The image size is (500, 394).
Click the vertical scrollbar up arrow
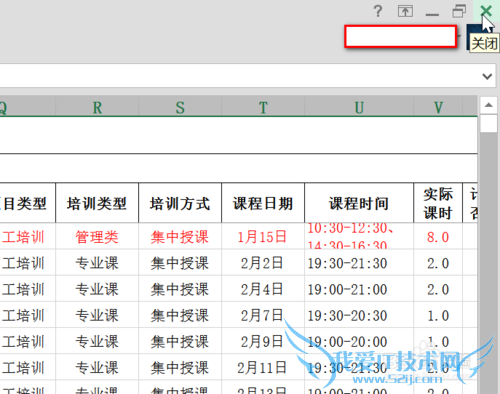tap(489, 105)
